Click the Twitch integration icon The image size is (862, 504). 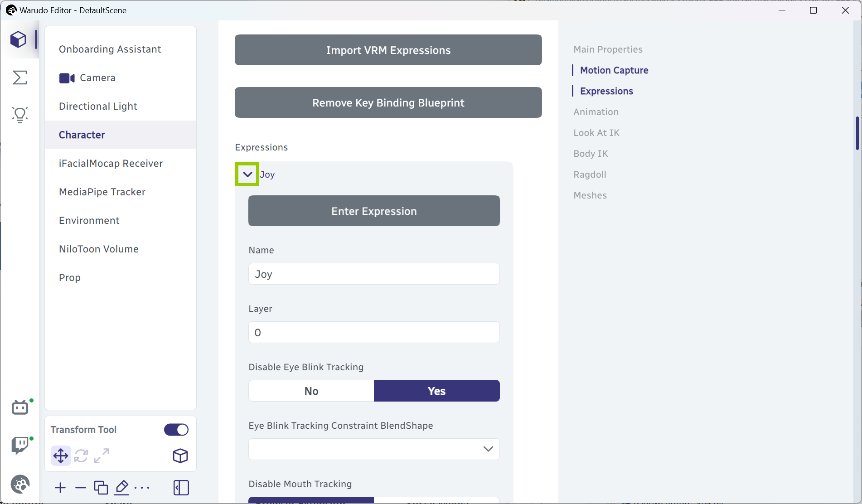[x=20, y=446]
